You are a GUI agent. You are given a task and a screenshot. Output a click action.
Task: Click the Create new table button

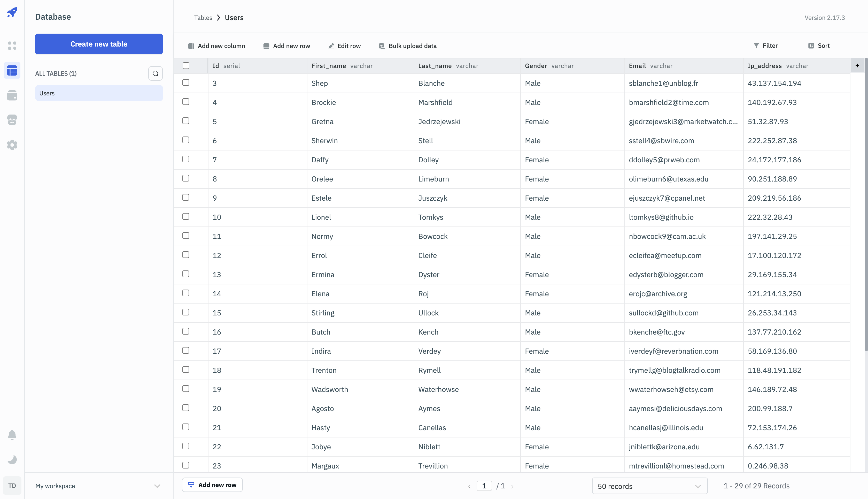click(99, 44)
